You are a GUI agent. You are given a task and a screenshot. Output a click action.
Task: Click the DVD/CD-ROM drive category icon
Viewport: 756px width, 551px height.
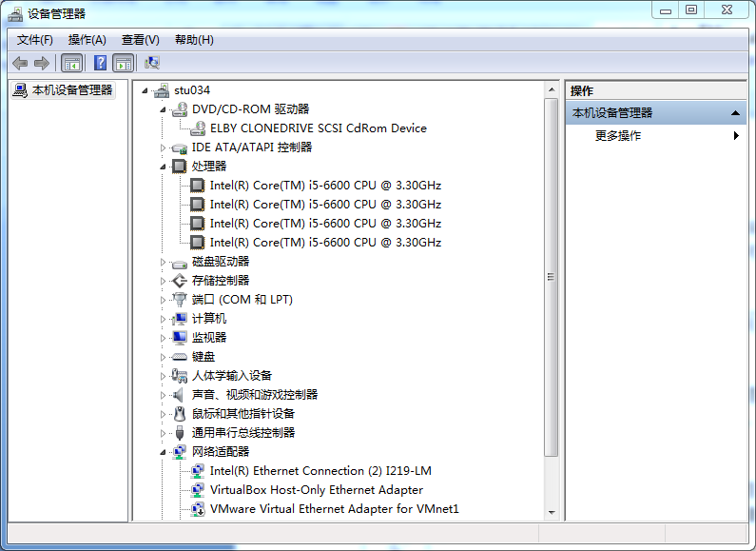click(180, 109)
